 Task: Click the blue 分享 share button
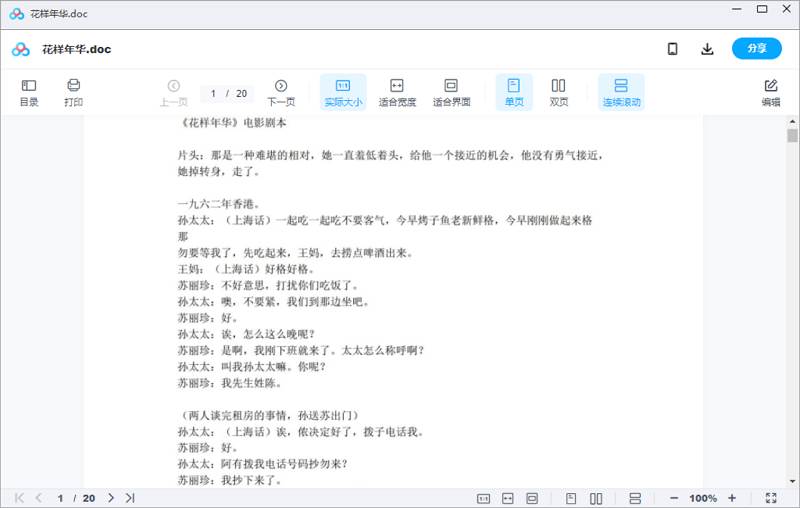756,49
